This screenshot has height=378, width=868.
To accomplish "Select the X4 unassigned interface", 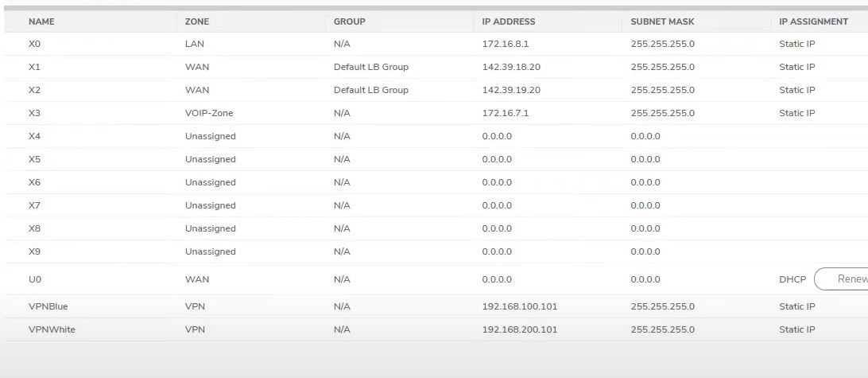I will [x=34, y=136].
